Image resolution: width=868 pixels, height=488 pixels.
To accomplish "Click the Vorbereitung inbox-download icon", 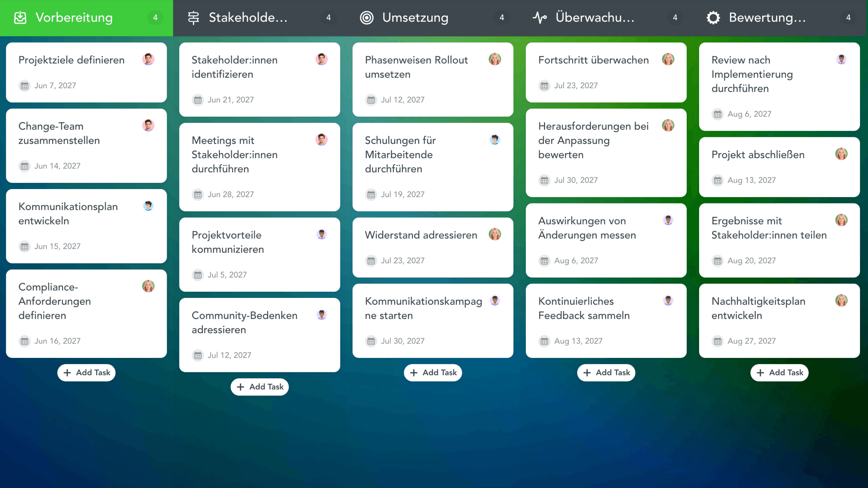I will (x=20, y=17).
